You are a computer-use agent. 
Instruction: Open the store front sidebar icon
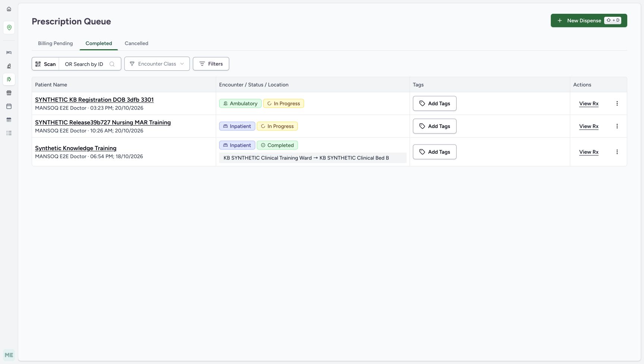(9, 93)
